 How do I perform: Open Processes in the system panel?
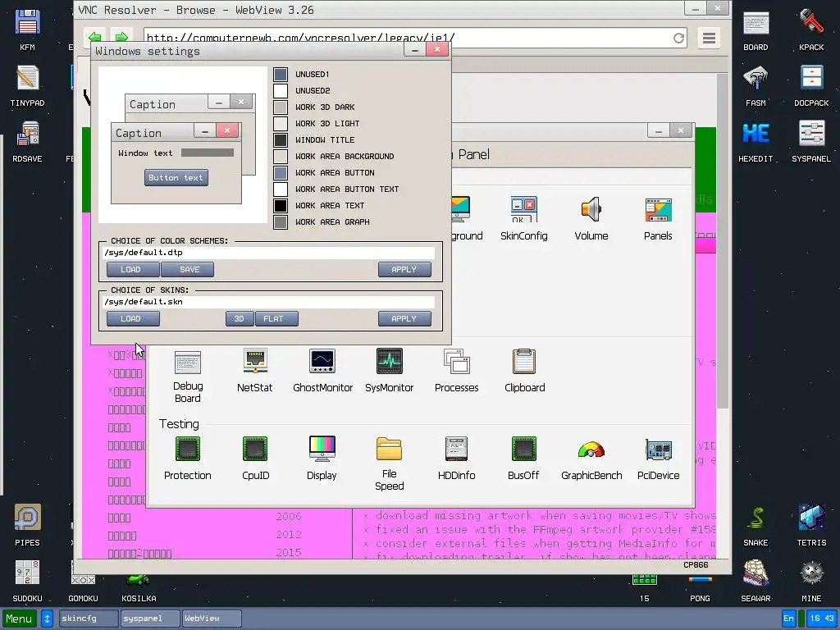456,370
